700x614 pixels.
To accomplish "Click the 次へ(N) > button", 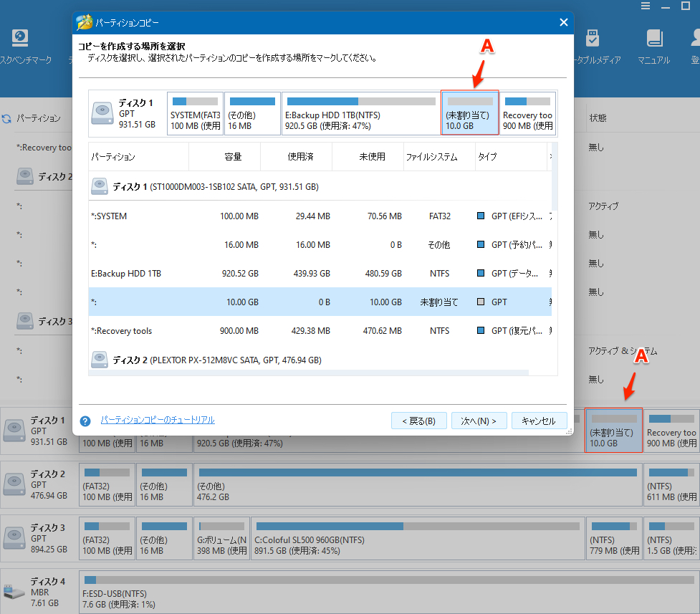I will (479, 421).
